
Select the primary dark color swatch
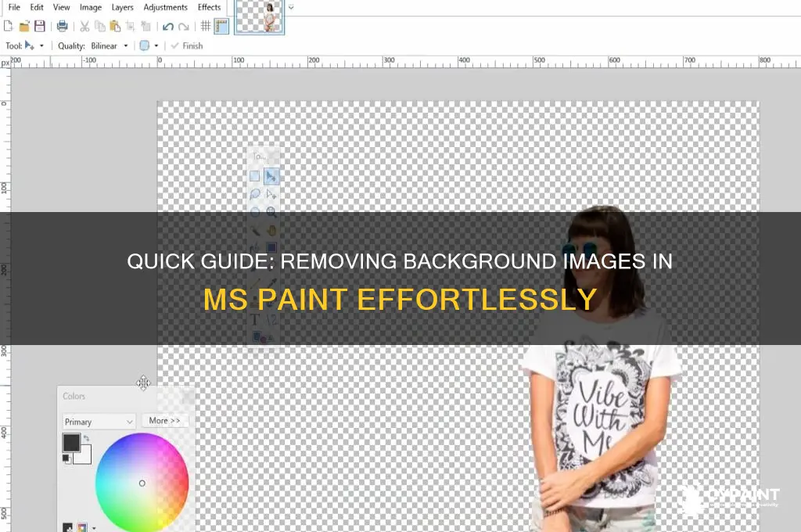(71, 443)
